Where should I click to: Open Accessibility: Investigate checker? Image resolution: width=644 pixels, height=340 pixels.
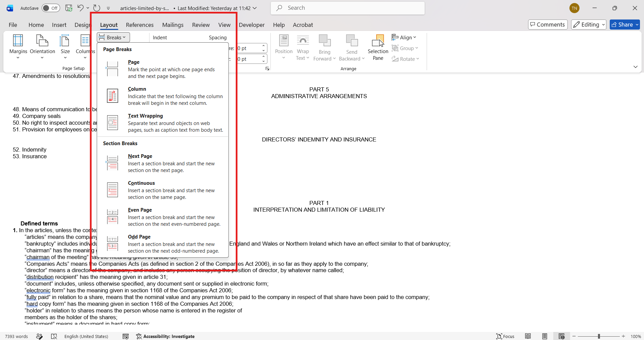click(165, 336)
